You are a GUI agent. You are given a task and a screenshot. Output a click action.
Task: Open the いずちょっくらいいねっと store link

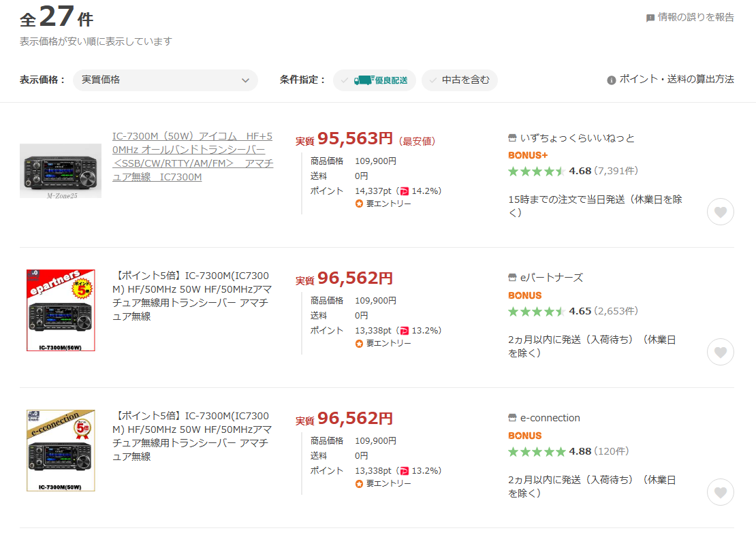tap(577, 138)
